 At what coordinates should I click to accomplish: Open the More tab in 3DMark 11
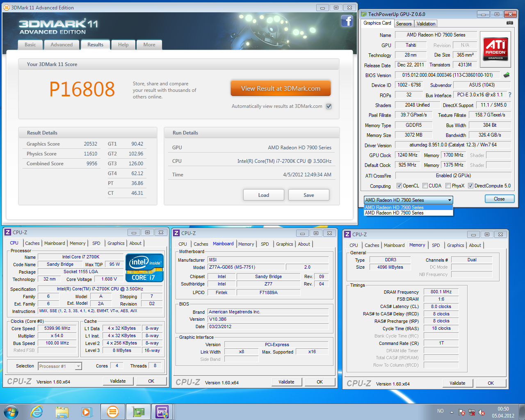tap(149, 45)
